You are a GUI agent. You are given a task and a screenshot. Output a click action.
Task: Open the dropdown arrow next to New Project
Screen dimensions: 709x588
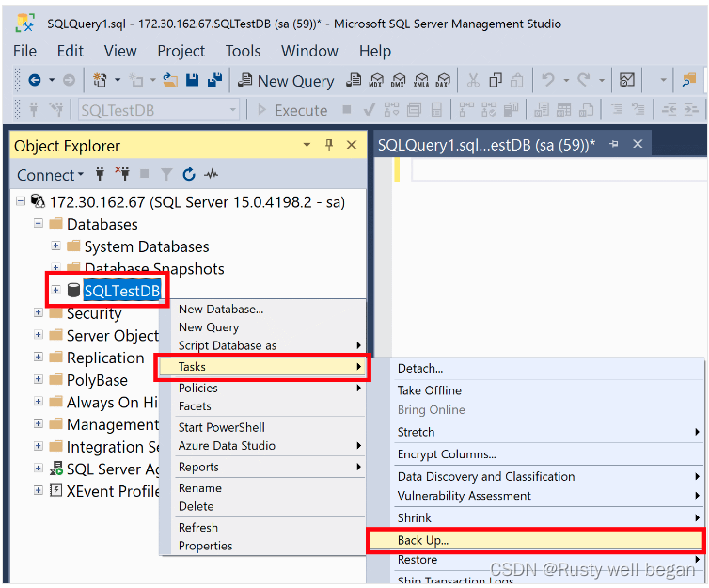coord(118,81)
